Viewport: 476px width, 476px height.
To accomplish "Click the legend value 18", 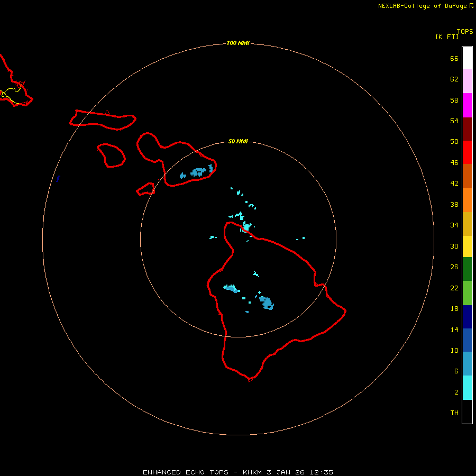I will pos(454,308).
